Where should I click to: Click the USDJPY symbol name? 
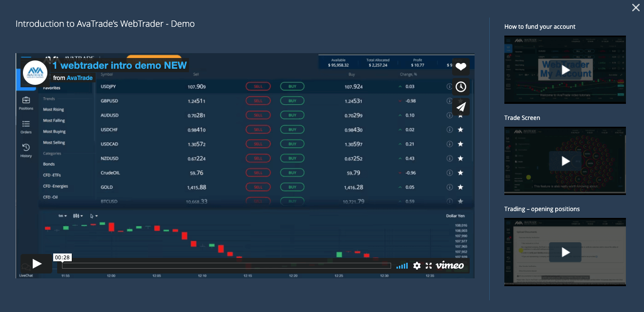108,87
